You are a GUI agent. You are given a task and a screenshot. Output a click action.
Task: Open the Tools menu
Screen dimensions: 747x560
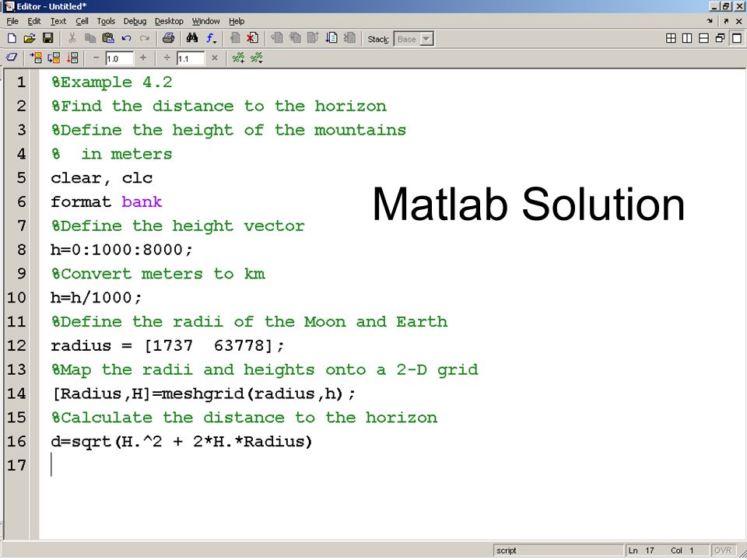coord(106,21)
